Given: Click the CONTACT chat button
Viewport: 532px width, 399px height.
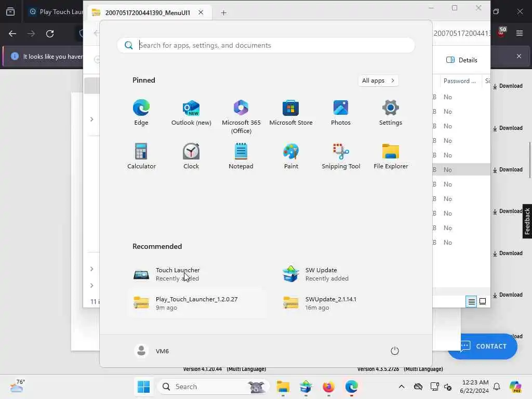Looking at the screenshot, I should coord(482,346).
